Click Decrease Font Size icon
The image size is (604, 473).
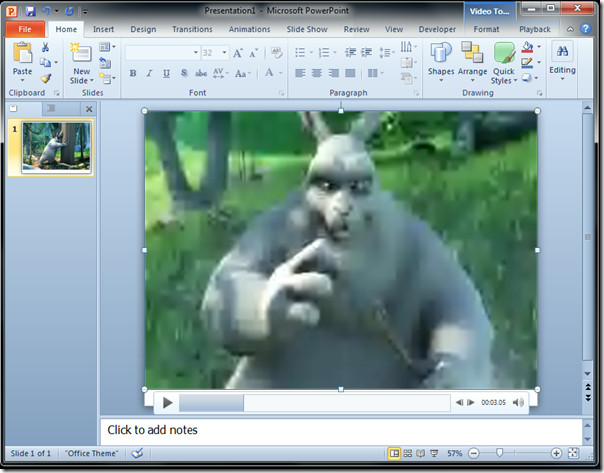click(253, 53)
